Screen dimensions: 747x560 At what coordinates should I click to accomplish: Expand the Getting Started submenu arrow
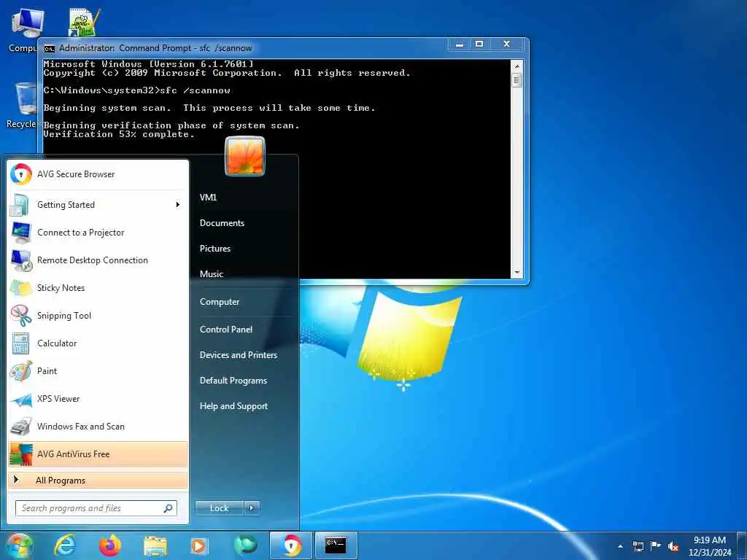coord(178,205)
